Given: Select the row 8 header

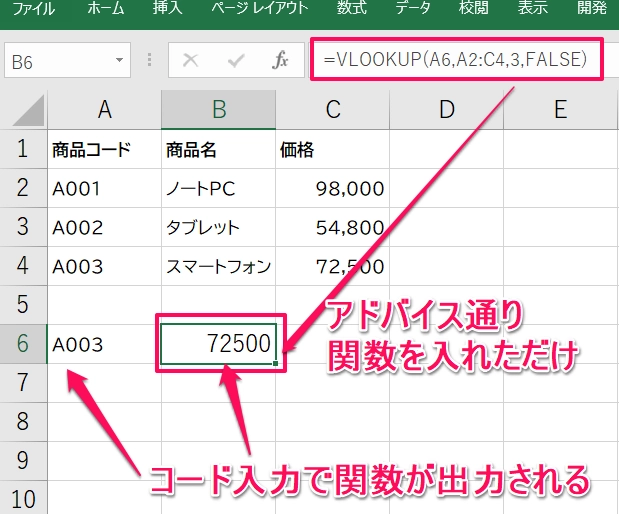Looking at the screenshot, I should (23, 422).
